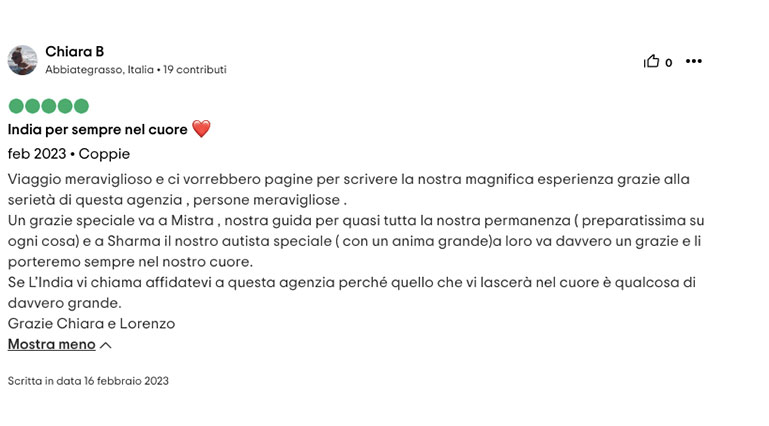The image size is (769, 426).
Task: Click the "Coppie" trip type label
Action: 104,154
